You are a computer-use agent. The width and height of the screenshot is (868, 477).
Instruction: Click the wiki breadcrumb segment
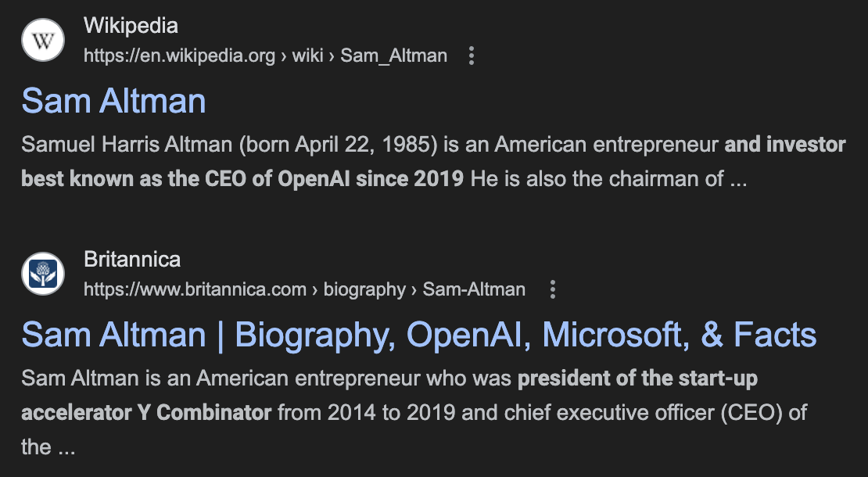click(x=307, y=56)
